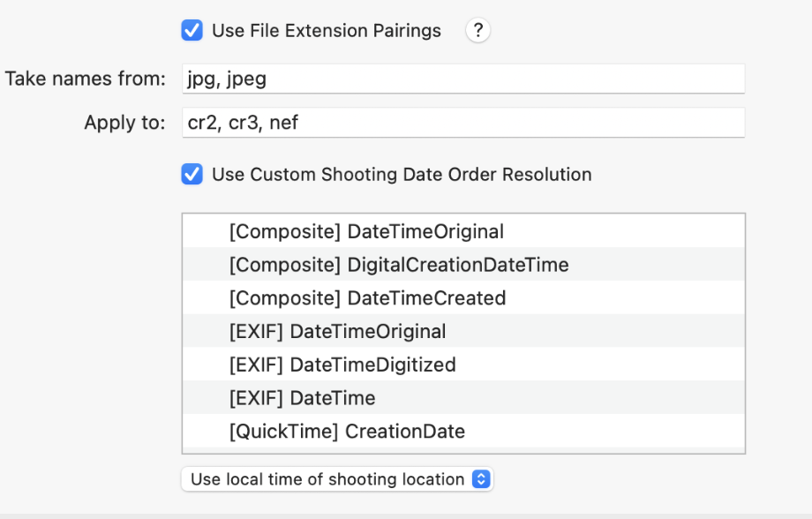
Task: Select [EXIF] DateTimeOriginal row
Action: [463, 331]
